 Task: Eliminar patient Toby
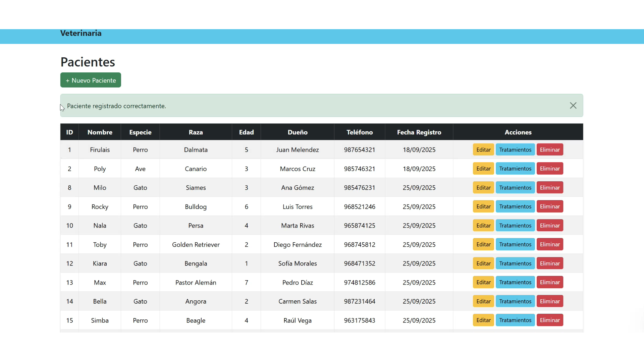[549, 244]
